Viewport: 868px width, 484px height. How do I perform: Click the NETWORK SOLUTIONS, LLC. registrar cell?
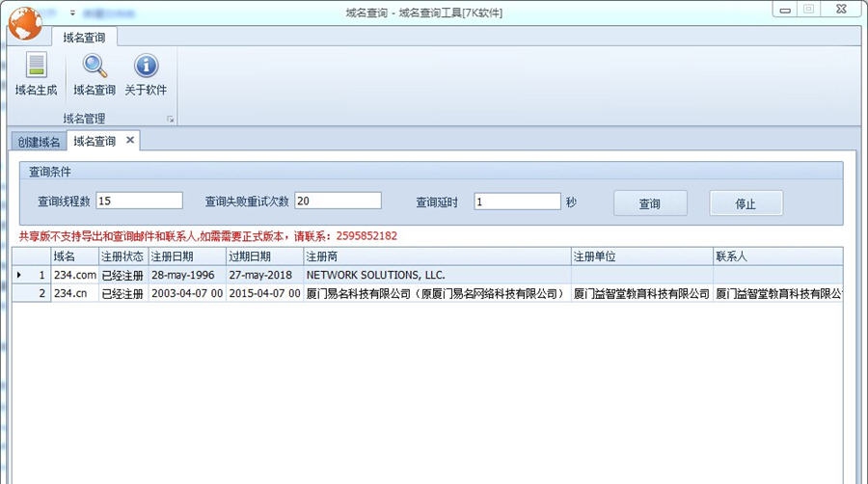(x=437, y=275)
